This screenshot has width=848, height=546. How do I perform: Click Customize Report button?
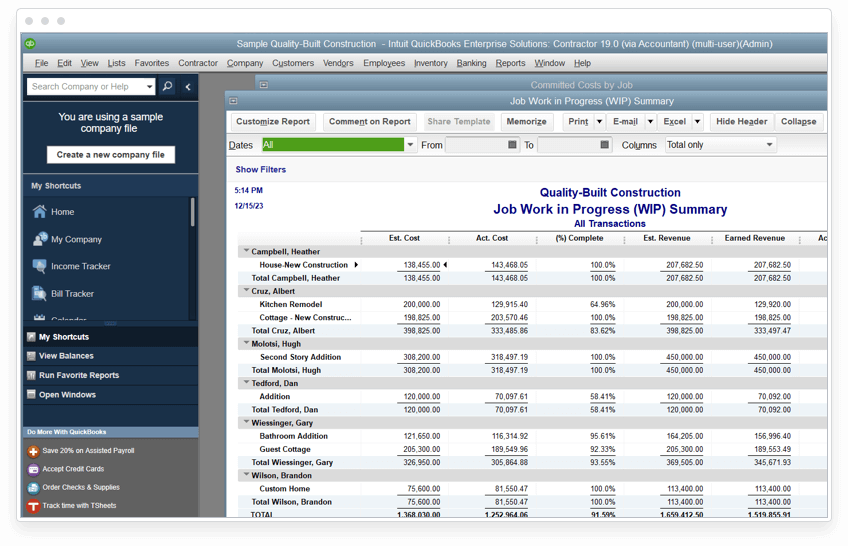click(x=273, y=122)
